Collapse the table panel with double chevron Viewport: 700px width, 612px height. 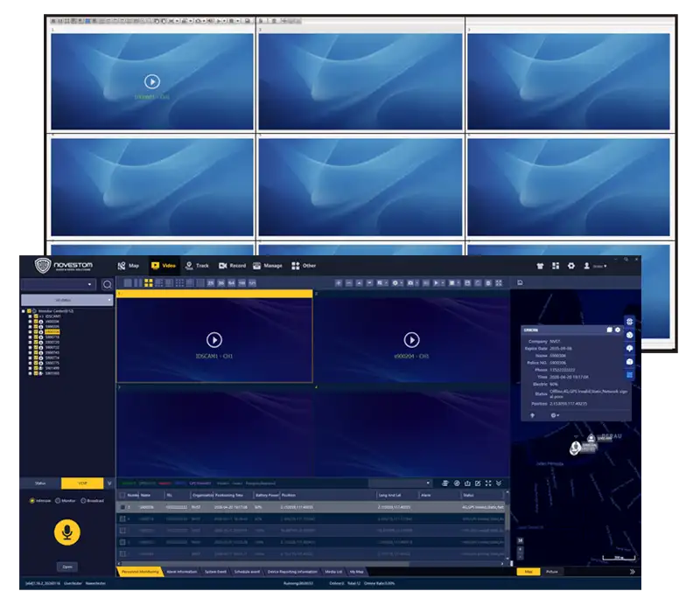point(499,483)
